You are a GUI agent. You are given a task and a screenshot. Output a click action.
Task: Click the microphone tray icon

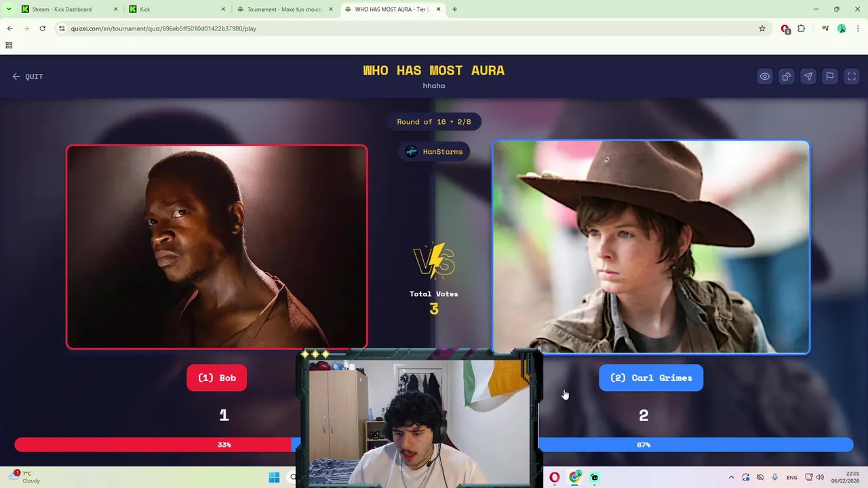(x=775, y=477)
